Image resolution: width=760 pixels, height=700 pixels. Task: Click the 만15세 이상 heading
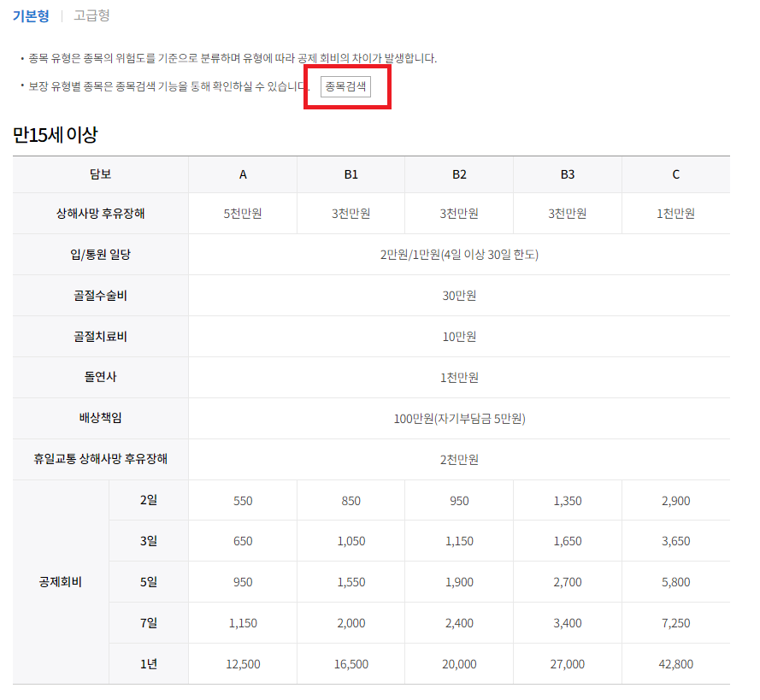point(56,135)
